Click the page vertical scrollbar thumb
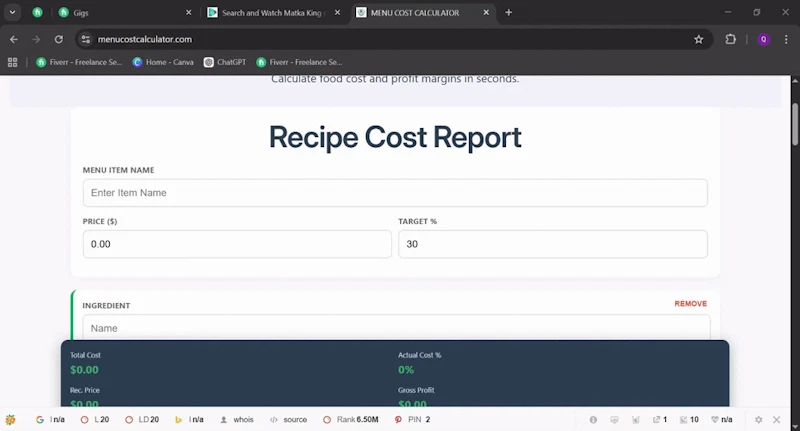 coord(795,124)
